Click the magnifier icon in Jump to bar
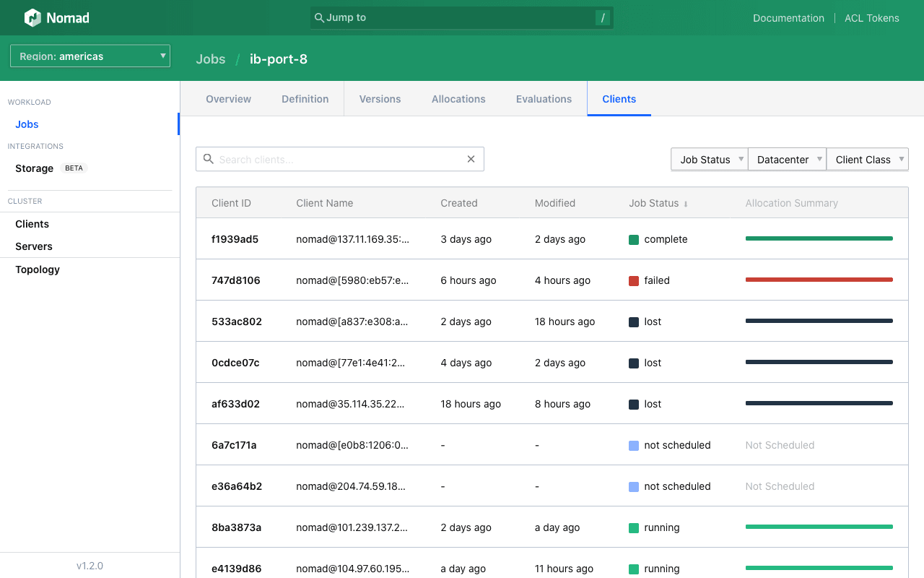The image size is (924, 578). tap(318, 17)
